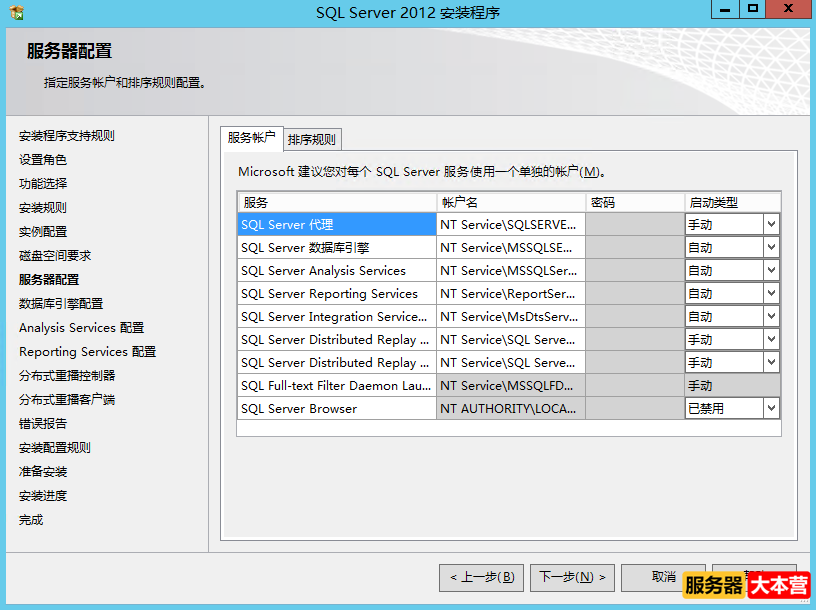
Task: Open startup type dropdown for Analysis Services
Action: point(771,270)
